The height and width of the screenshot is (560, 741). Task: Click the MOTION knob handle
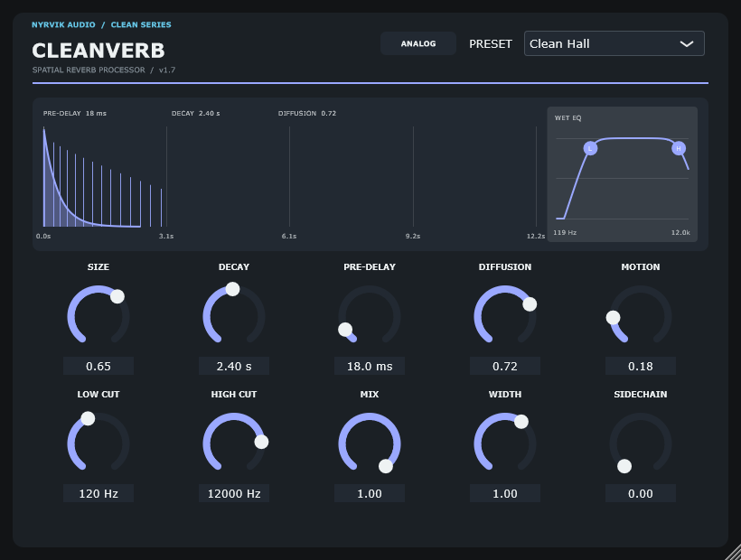[613, 317]
